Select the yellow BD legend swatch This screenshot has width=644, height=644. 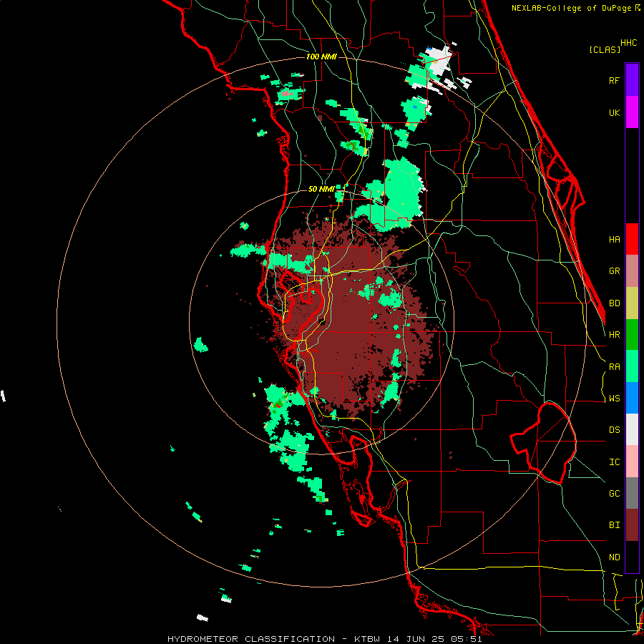(632, 303)
